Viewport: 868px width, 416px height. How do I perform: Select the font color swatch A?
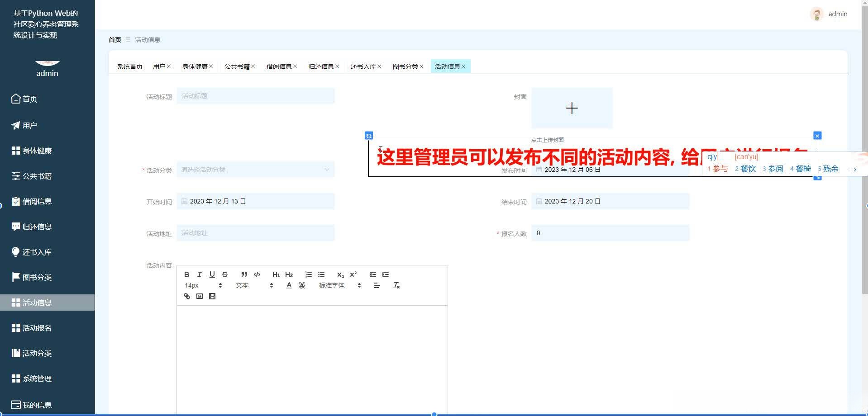click(x=289, y=285)
